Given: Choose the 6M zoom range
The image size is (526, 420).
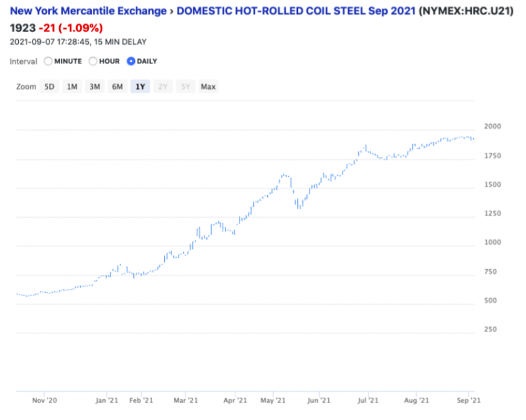Looking at the screenshot, I should point(117,87).
